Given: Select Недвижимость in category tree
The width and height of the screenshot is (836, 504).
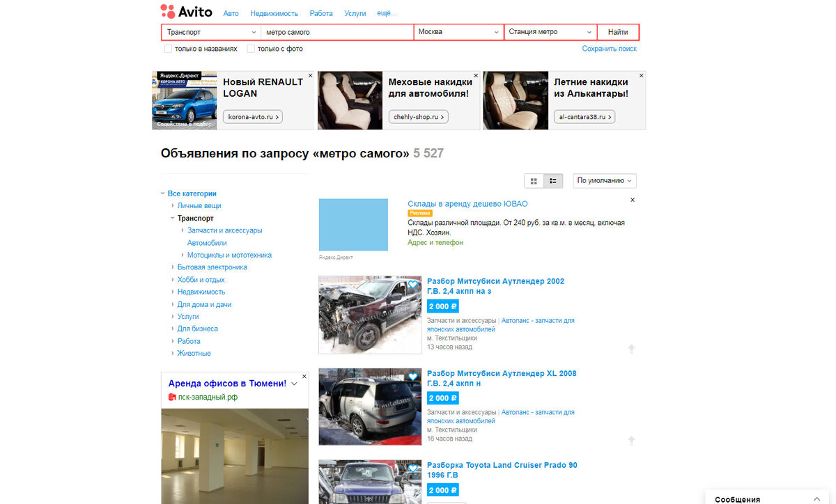Looking at the screenshot, I should pyautogui.click(x=201, y=292).
